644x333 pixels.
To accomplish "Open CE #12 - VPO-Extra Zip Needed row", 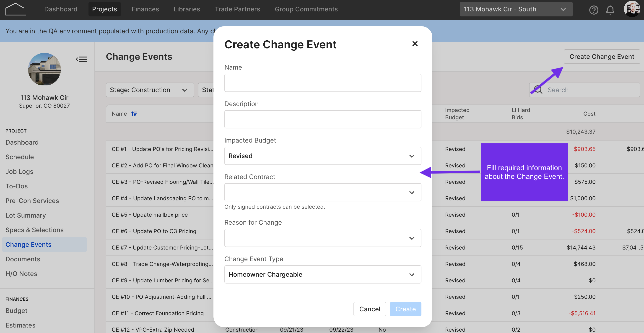I will tap(153, 330).
